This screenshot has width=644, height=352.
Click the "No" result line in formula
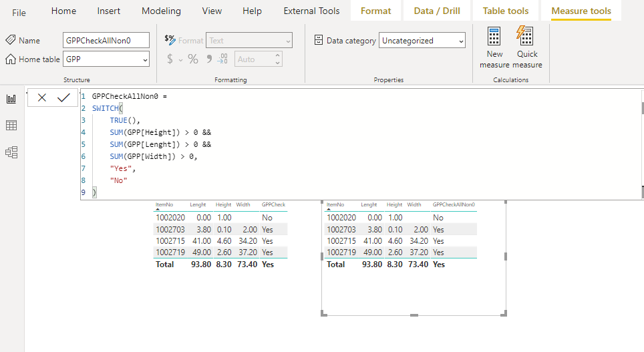click(118, 180)
